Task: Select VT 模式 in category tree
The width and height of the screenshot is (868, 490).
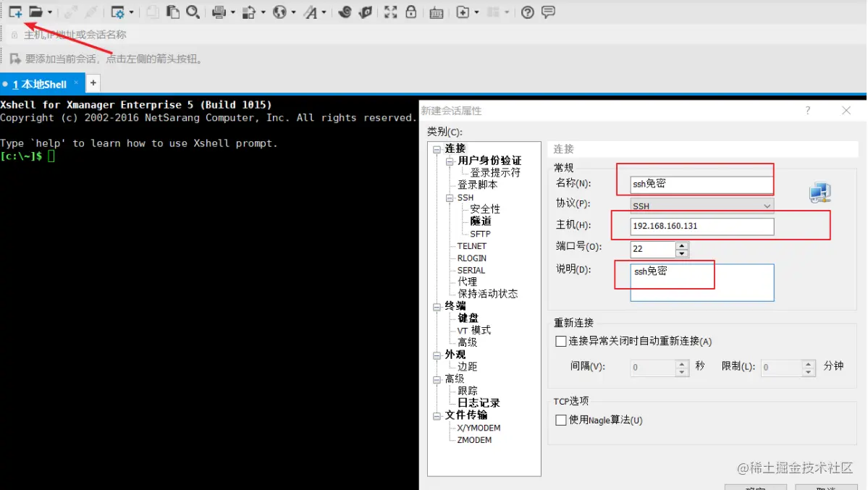Action: (x=474, y=331)
